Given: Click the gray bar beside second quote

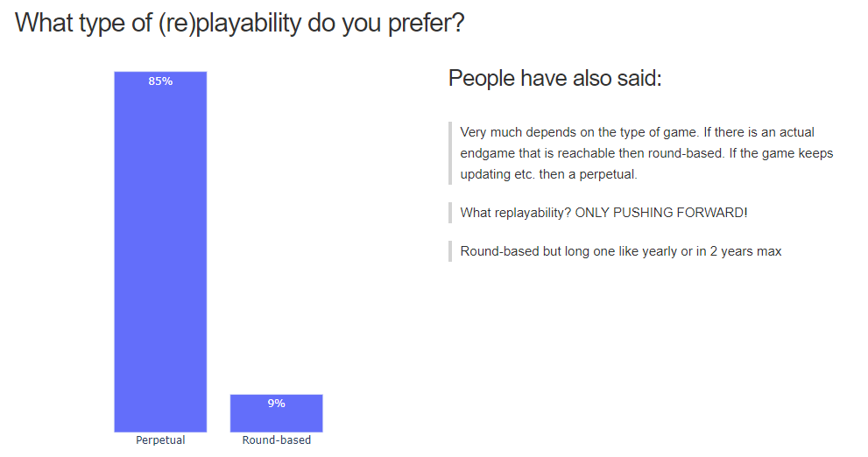Looking at the screenshot, I should tap(450, 213).
